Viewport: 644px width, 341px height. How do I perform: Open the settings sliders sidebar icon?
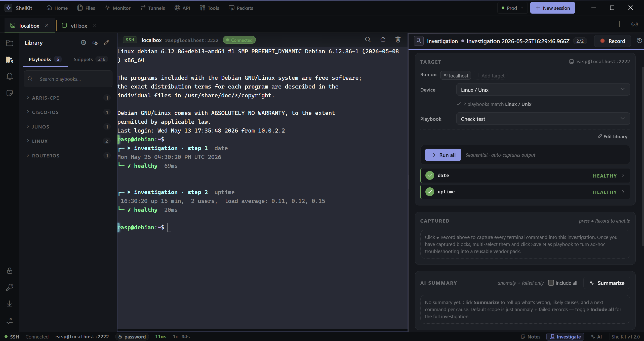click(x=10, y=321)
